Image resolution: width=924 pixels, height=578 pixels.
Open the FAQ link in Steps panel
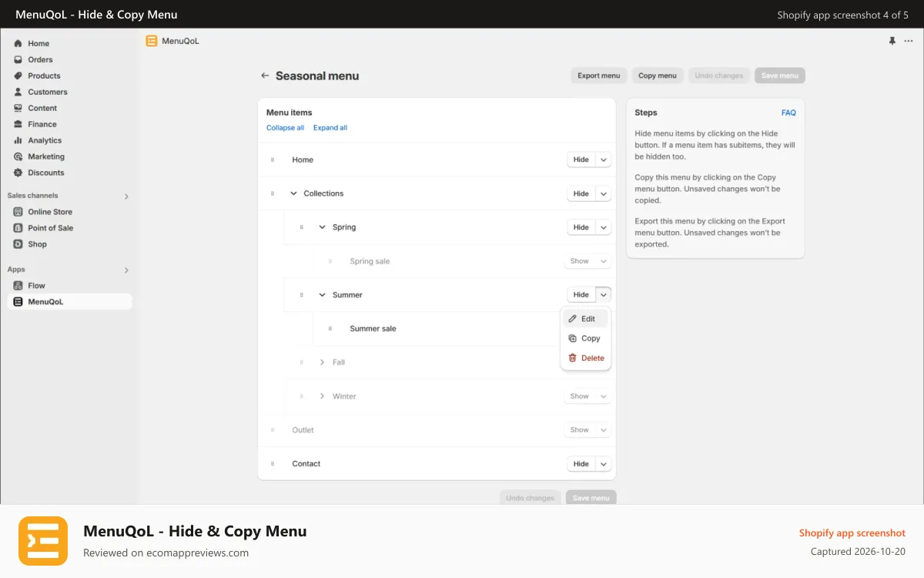point(788,113)
